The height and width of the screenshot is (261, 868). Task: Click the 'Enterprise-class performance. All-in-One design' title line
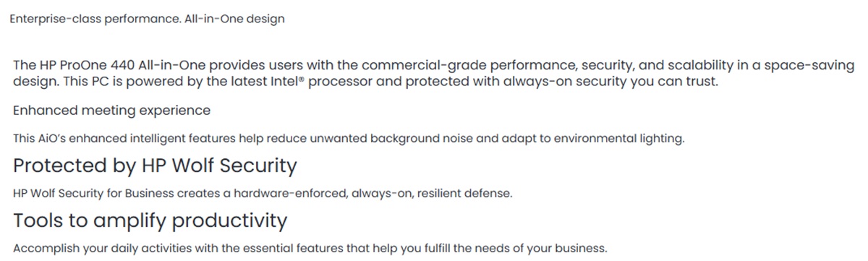147,19
